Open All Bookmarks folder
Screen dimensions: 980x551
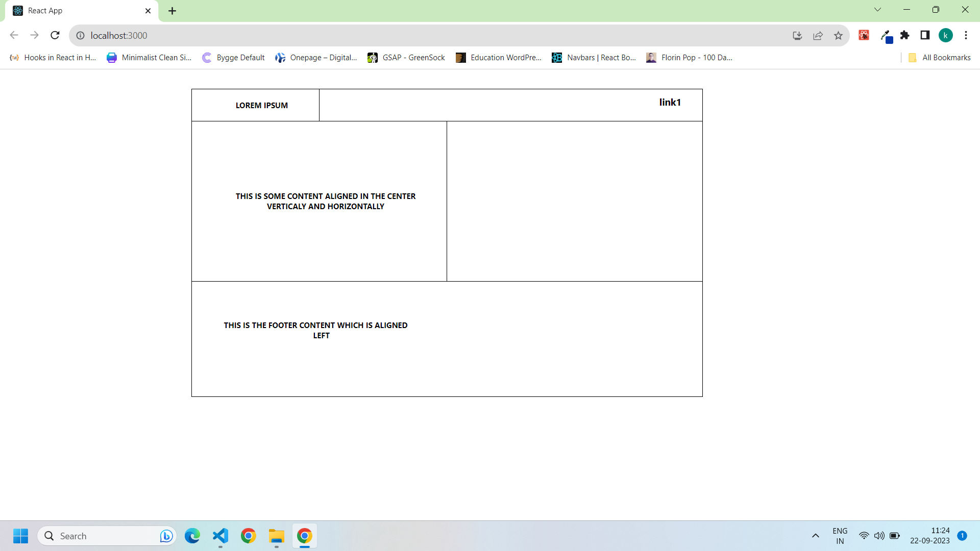[x=940, y=58]
